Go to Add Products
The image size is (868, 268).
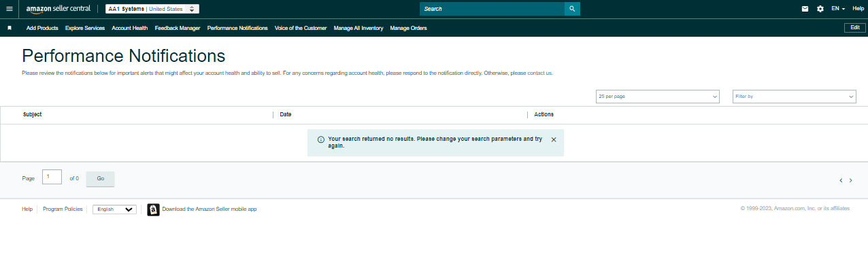point(42,28)
